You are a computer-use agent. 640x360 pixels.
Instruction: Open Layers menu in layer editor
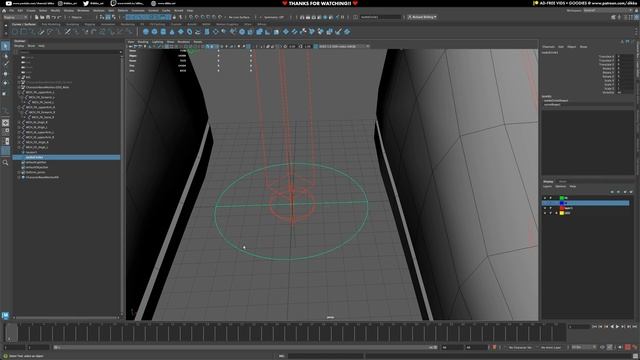[547, 187]
